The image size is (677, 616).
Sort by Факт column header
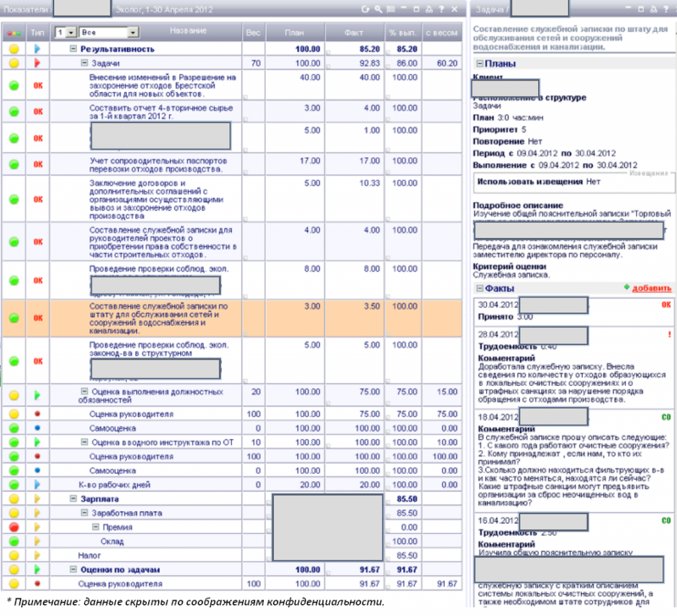click(354, 33)
